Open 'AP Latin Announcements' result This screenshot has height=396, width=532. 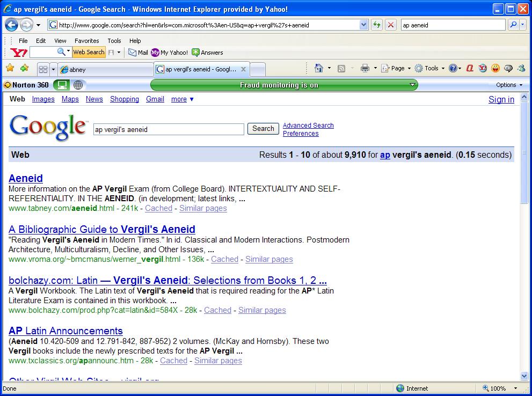[x=65, y=331]
